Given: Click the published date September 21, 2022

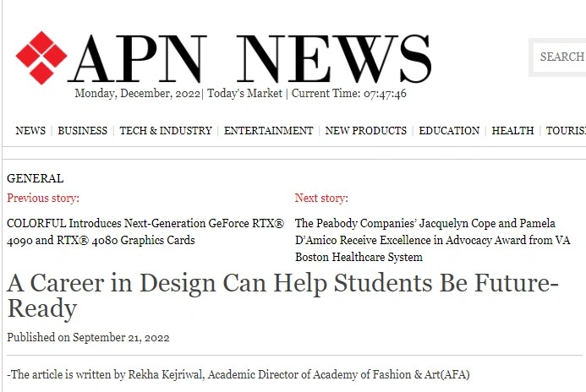Looking at the screenshot, I should point(88,338).
